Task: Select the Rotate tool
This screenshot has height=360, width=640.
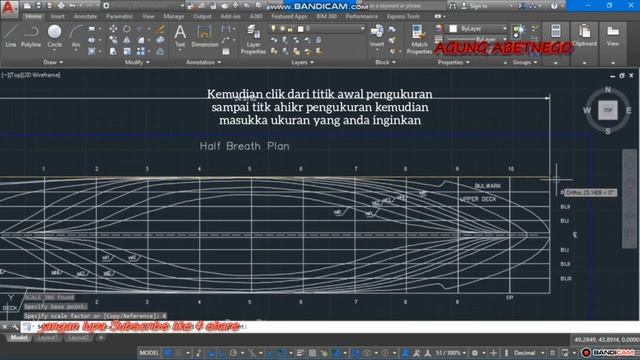Action: click(127, 29)
